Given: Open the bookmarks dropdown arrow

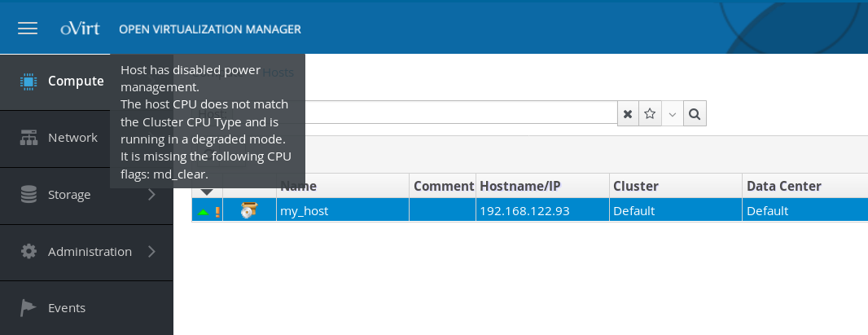Looking at the screenshot, I should tap(672, 114).
